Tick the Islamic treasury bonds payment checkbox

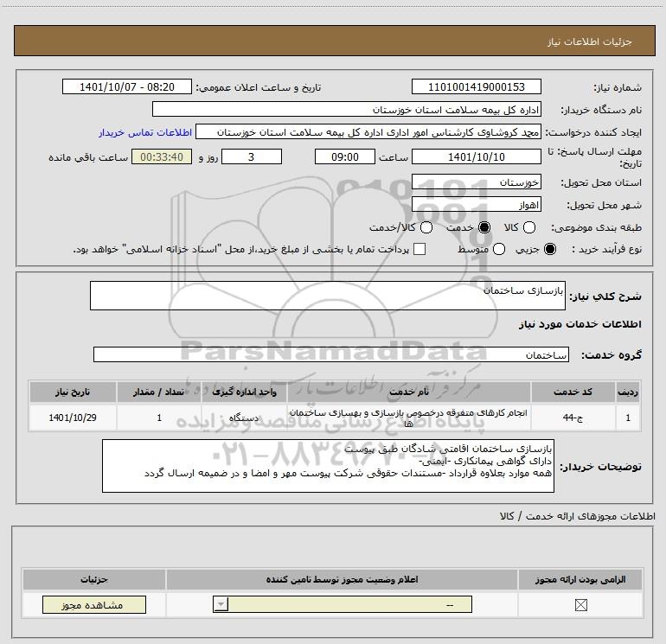pos(419,249)
